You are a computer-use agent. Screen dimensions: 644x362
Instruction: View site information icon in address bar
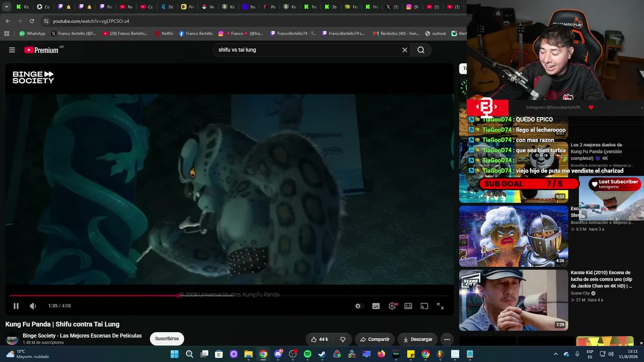[46, 21]
